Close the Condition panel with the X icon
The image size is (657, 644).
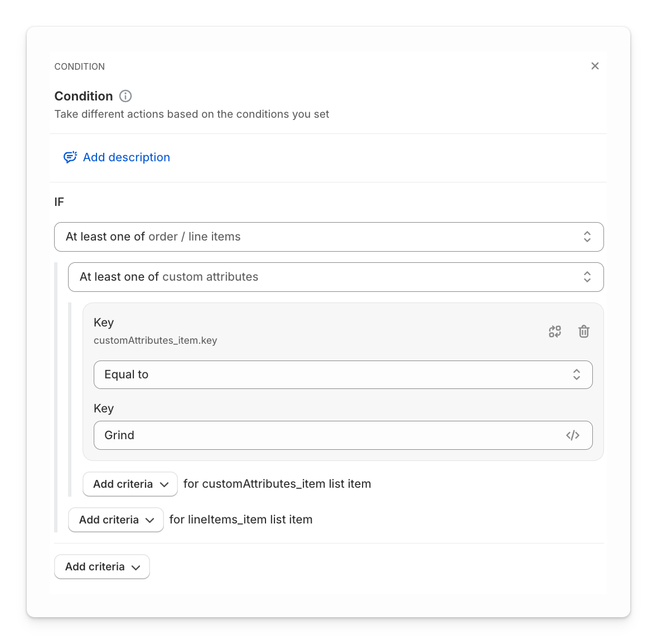click(595, 66)
